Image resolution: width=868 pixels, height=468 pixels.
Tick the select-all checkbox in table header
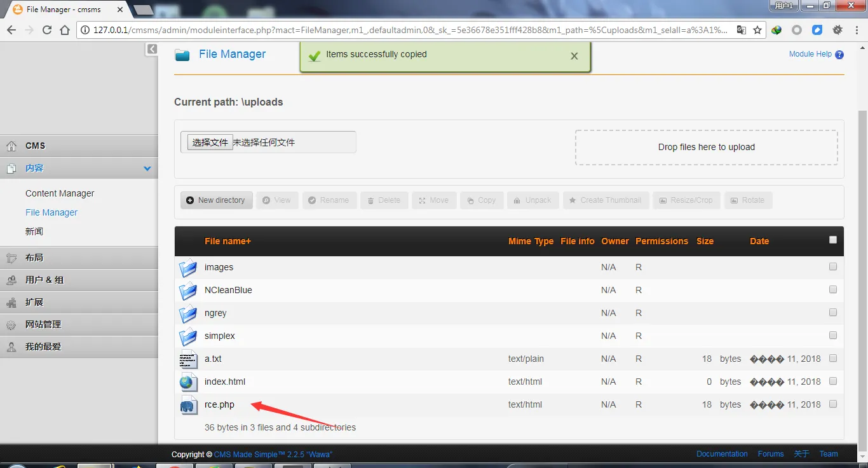tap(833, 240)
